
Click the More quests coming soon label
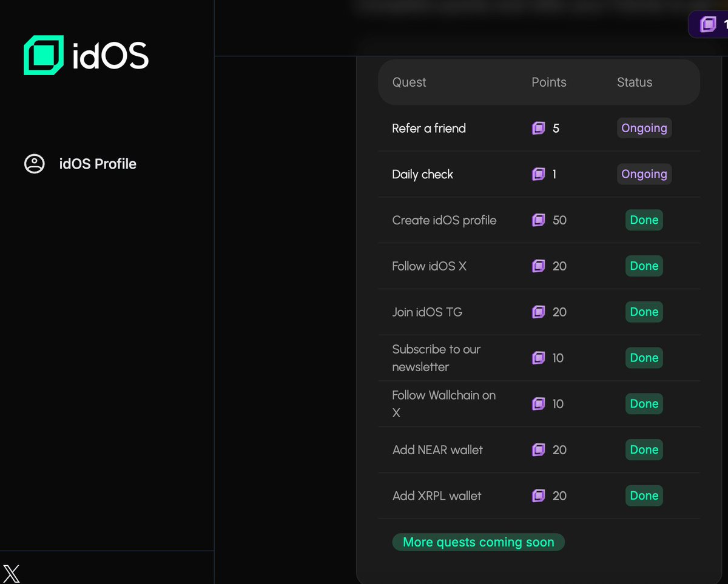(x=479, y=542)
